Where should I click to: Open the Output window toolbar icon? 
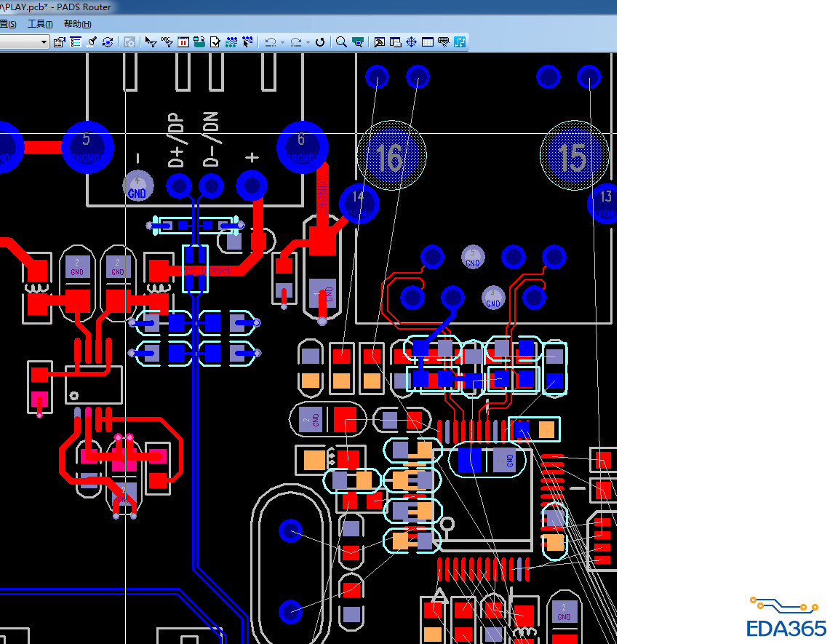[379, 41]
